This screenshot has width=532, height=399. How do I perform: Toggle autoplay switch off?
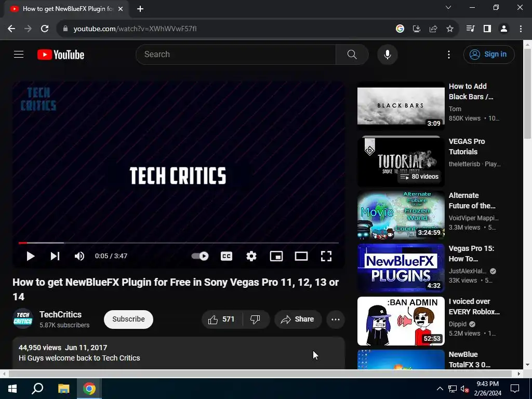coord(200,256)
